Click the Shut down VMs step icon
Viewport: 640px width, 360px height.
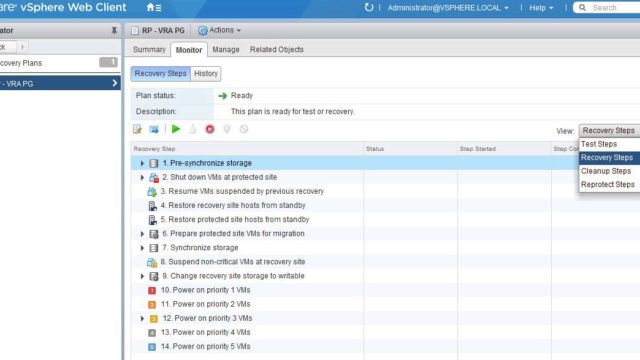(x=153, y=178)
